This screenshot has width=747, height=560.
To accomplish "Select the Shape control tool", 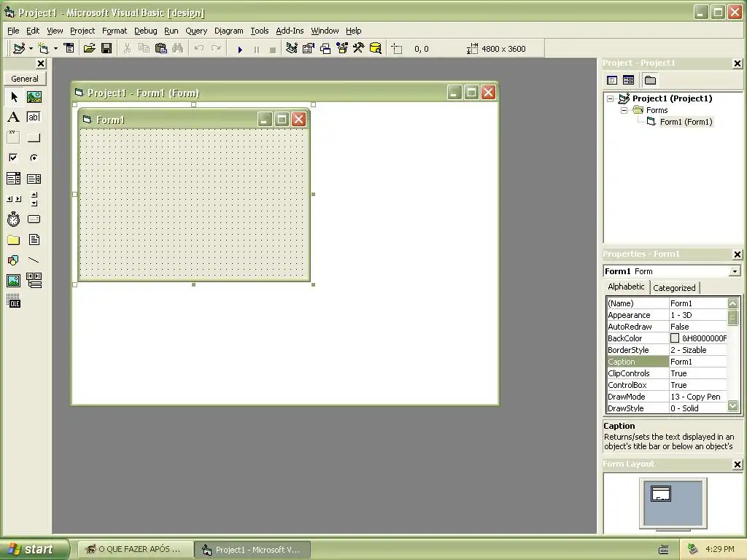I will [x=14, y=260].
